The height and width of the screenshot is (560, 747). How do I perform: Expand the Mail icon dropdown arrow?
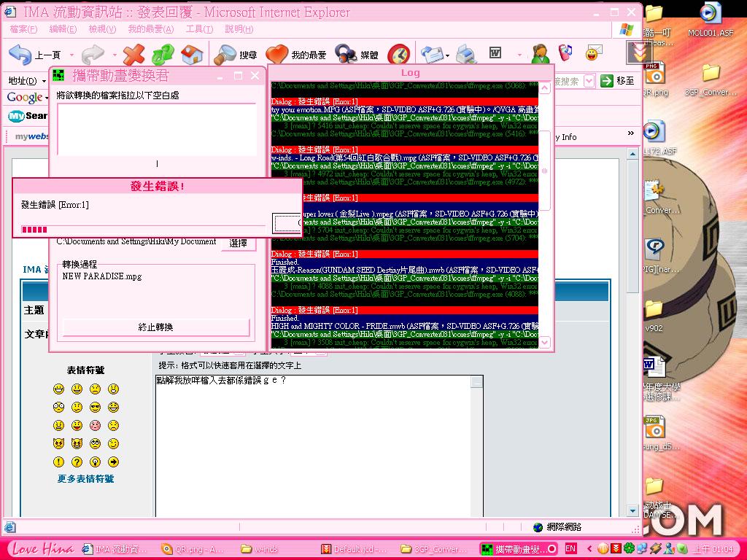pos(446,55)
